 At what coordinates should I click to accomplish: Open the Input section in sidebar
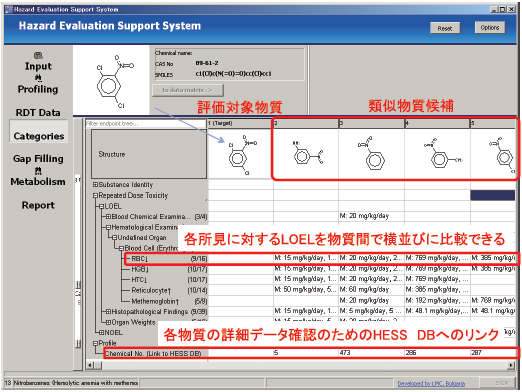coord(38,66)
